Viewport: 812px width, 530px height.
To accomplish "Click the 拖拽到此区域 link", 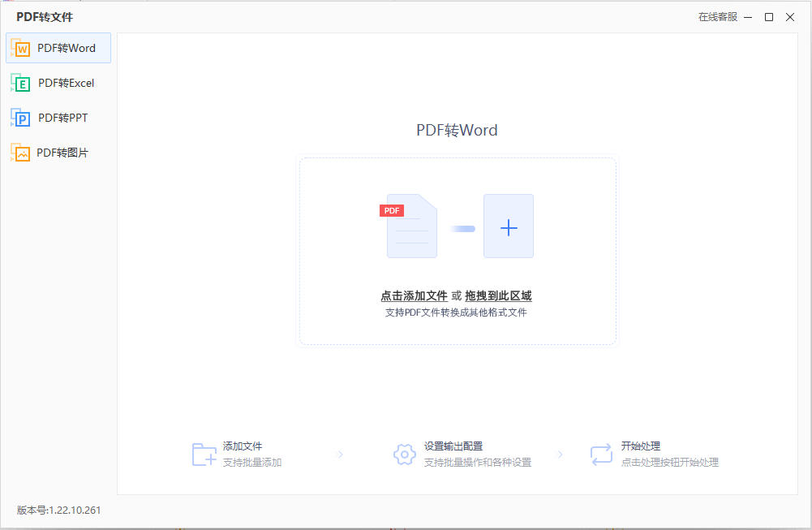I will [498, 295].
